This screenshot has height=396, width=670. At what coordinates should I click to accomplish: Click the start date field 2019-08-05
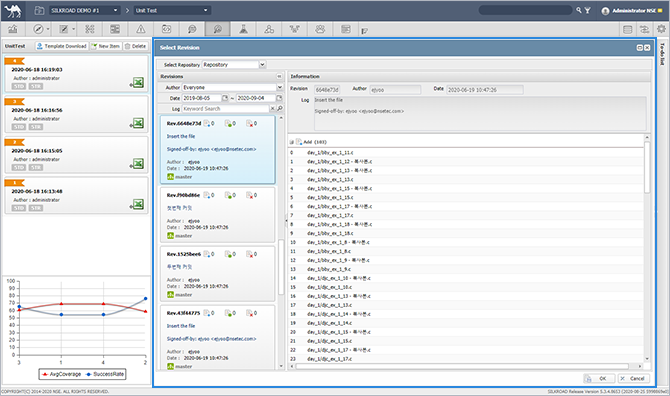point(202,98)
